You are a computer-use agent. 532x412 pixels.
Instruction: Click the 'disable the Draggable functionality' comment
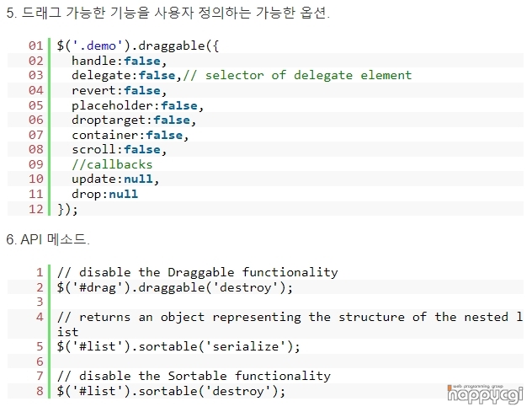tap(198, 272)
